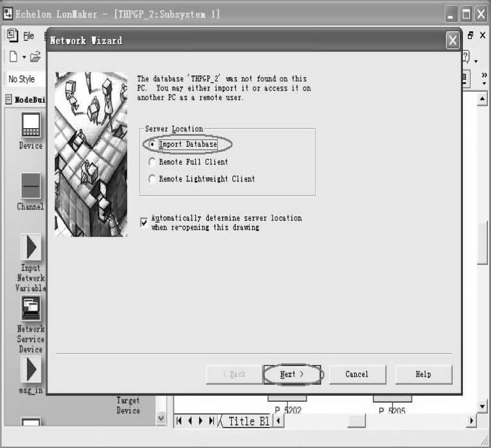The height and width of the screenshot is (448, 491).
Task: Click horizontal scrollbar left arrow
Action: click(x=278, y=421)
